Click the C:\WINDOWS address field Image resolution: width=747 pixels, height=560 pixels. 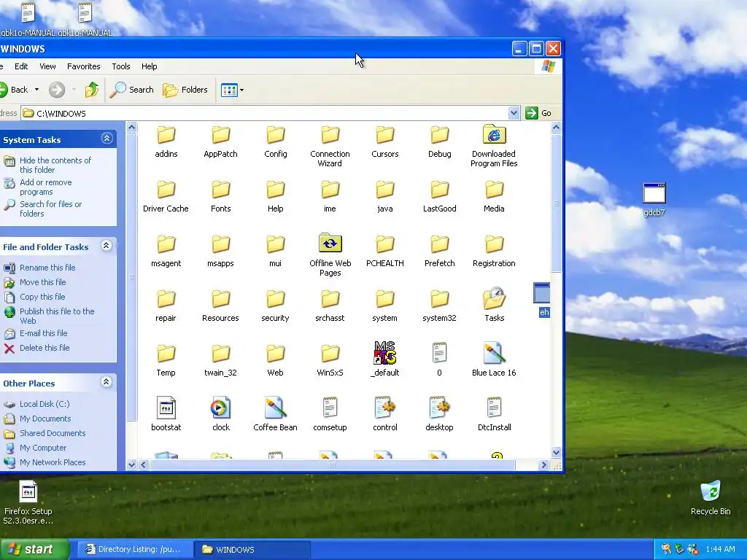click(x=264, y=113)
